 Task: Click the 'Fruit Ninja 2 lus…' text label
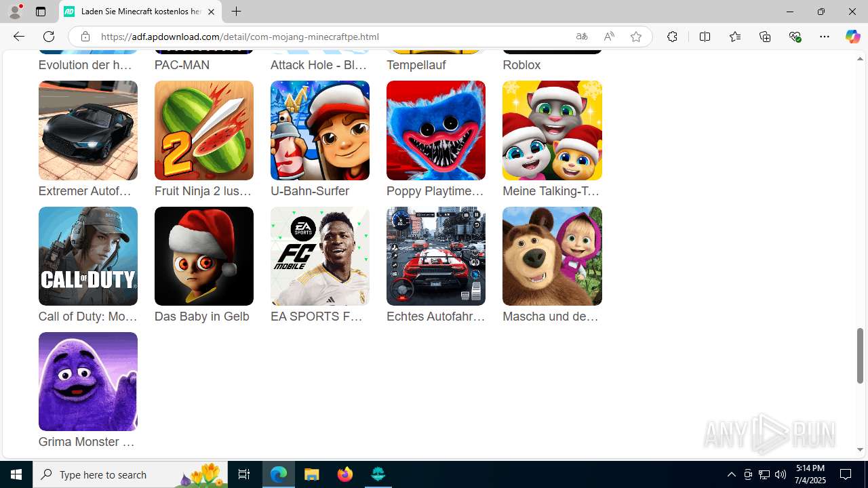pyautogui.click(x=203, y=191)
